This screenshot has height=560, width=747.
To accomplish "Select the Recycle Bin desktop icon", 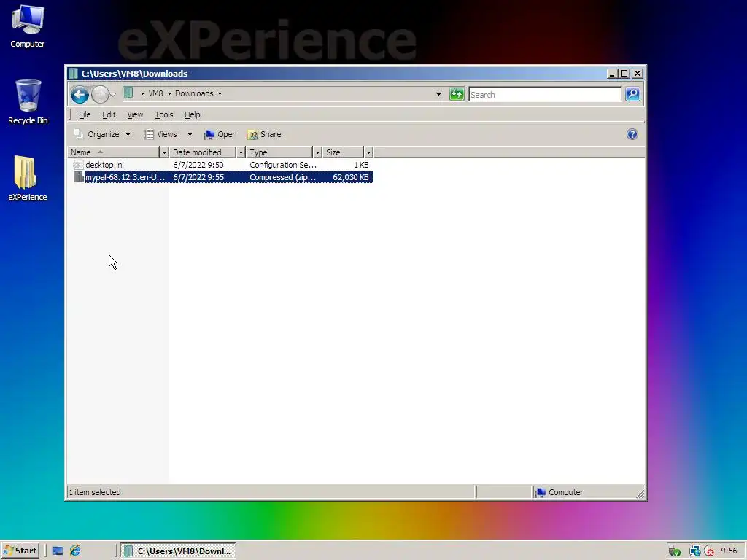I will 28,102.
